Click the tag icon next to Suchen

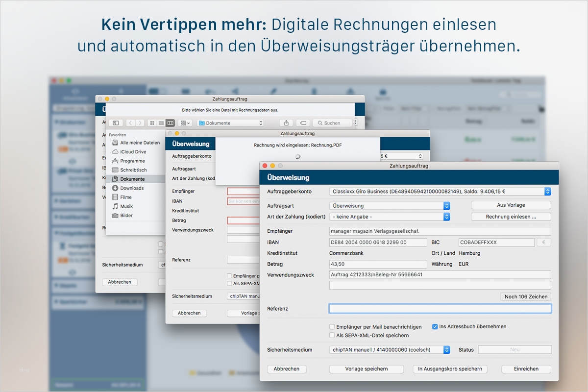pyautogui.click(x=304, y=123)
